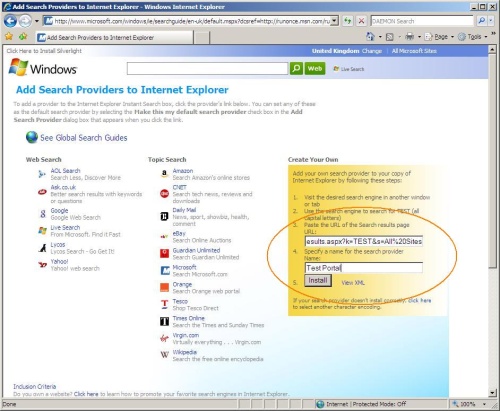This screenshot has width=500, height=411.
Task: Expand the Print button dropdown arrow
Action: pyautogui.click(x=419, y=37)
